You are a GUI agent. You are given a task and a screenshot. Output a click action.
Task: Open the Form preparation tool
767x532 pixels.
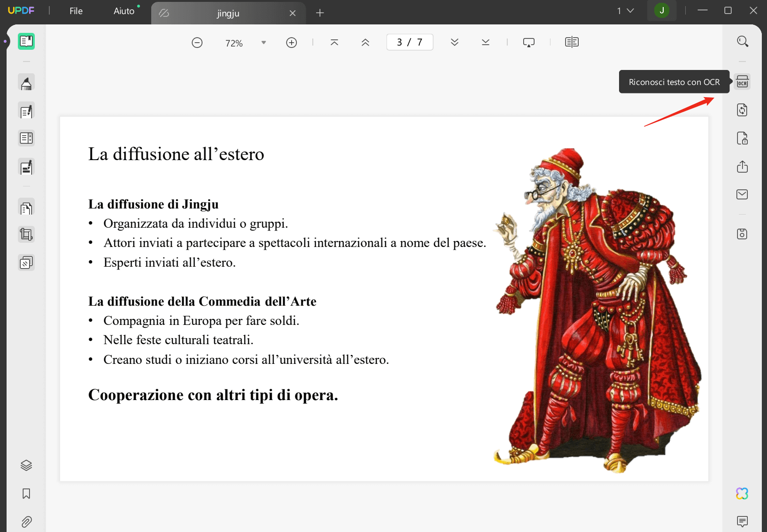tap(26, 138)
